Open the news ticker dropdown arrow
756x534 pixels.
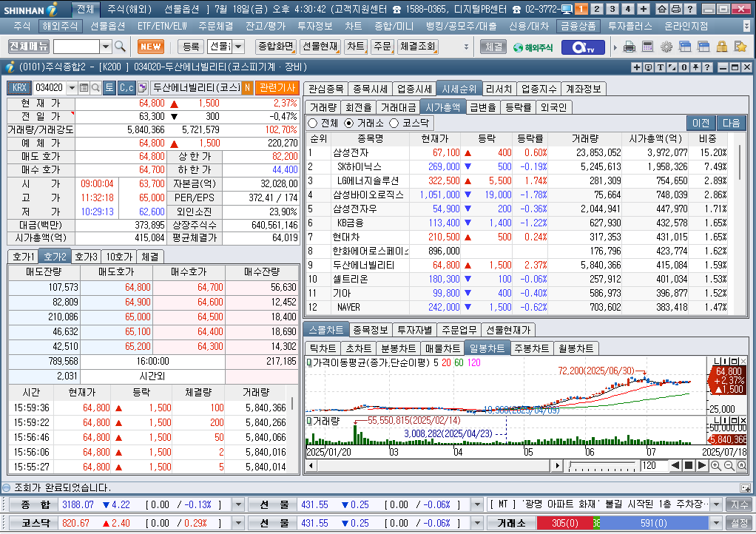[x=717, y=504]
